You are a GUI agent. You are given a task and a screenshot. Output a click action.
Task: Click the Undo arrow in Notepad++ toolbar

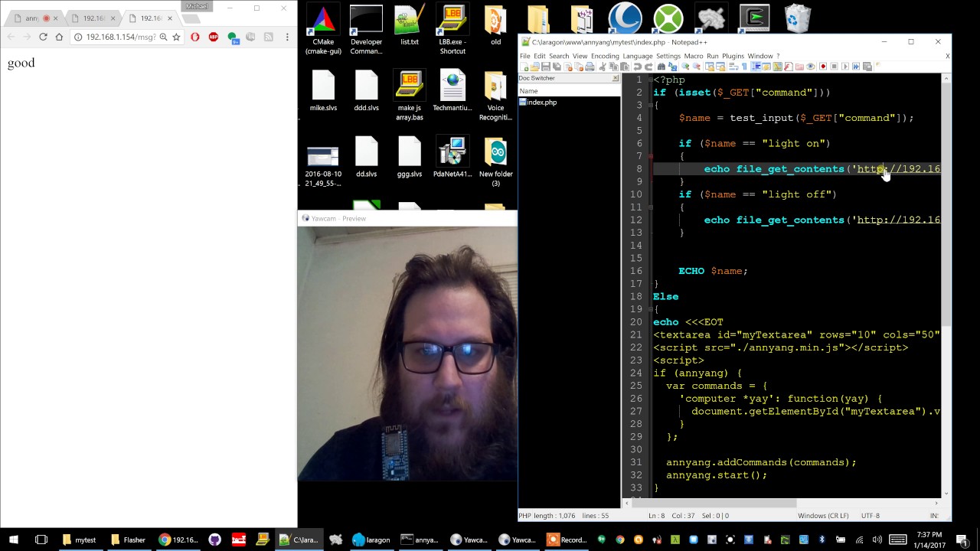[637, 67]
